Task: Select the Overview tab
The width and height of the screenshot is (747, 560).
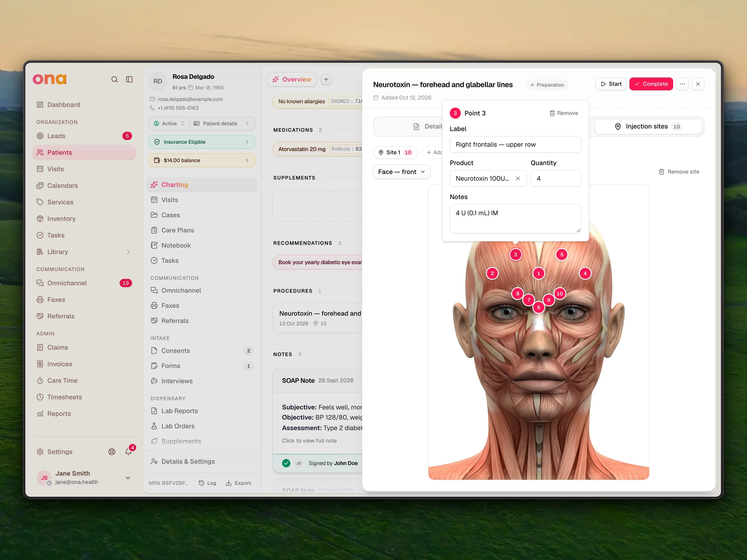Action: click(x=292, y=79)
